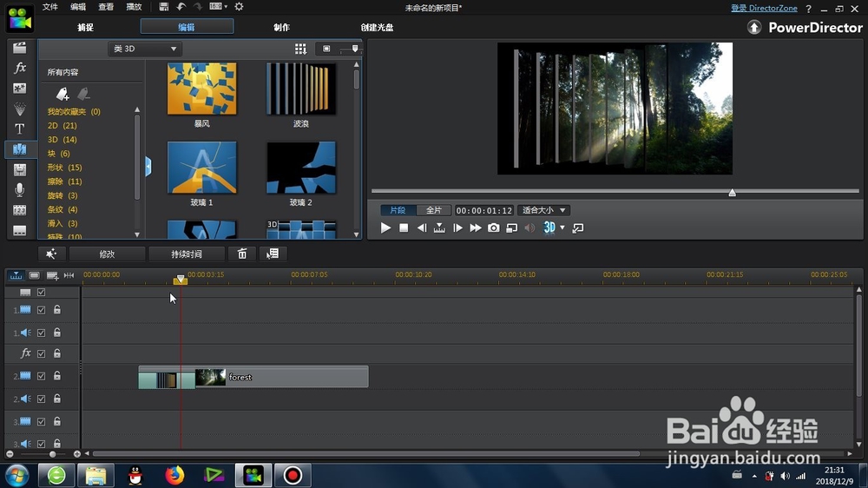Screen dimensions: 868x488
Task: Open the Subtitle Room icon
Action: pyautogui.click(x=20, y=230)
